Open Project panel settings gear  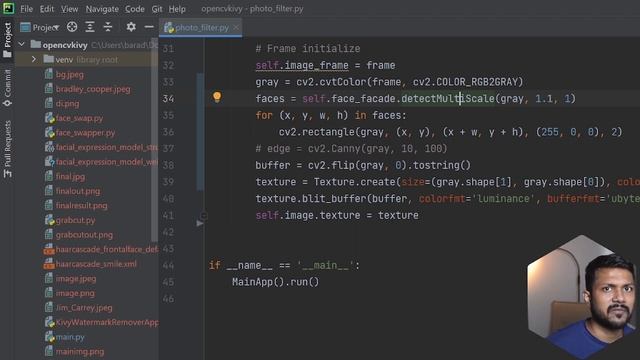pyautogui.click(x=131, y=27)
